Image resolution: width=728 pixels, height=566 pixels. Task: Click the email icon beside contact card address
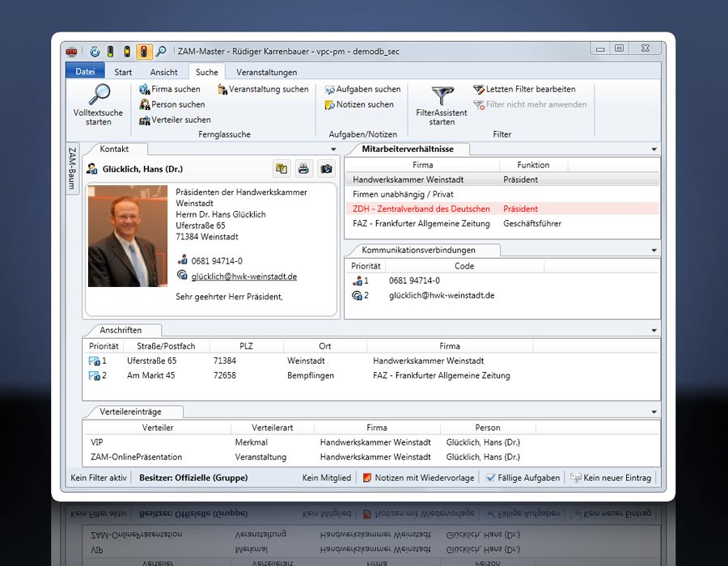(183, 276)
